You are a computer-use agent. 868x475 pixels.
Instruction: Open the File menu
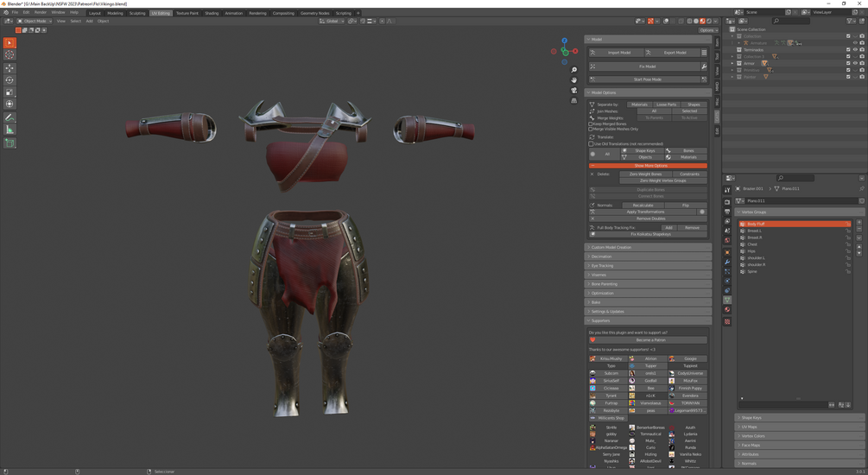point(15,12)
